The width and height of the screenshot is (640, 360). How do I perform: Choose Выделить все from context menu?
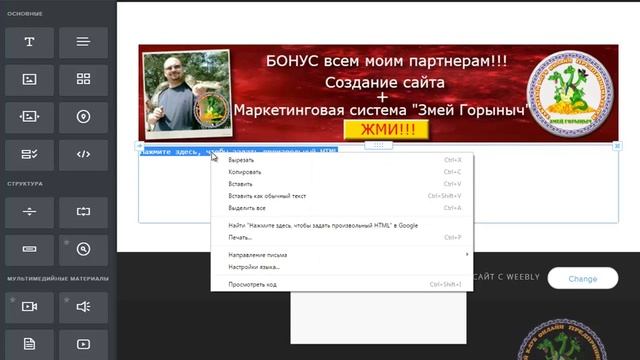[x=342, y=208]
